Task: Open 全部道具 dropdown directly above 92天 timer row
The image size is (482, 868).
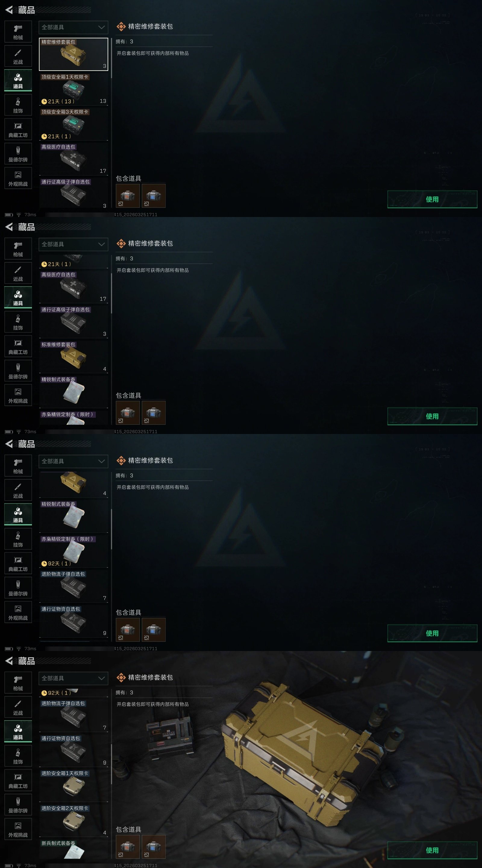Action: tap(74, 678)
